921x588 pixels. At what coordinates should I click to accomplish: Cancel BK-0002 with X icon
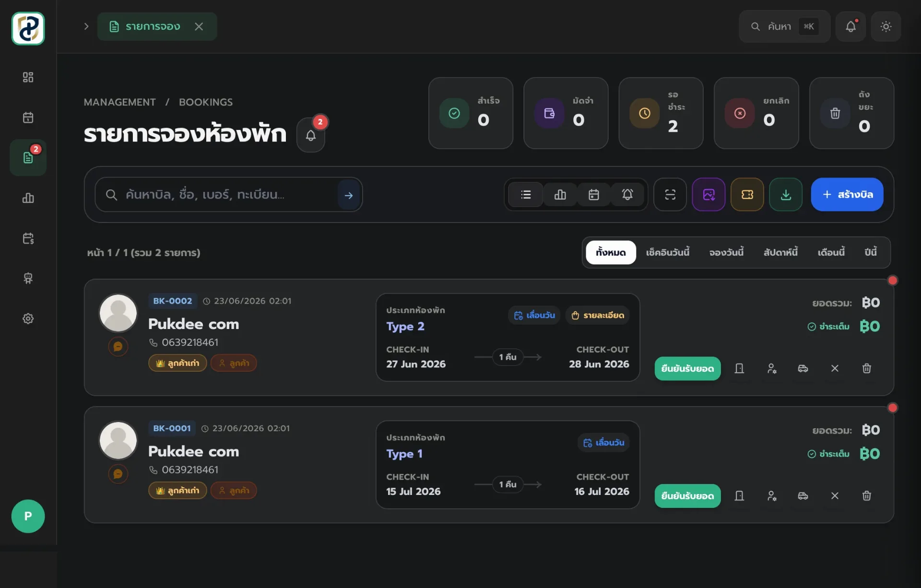coord(835,368)
